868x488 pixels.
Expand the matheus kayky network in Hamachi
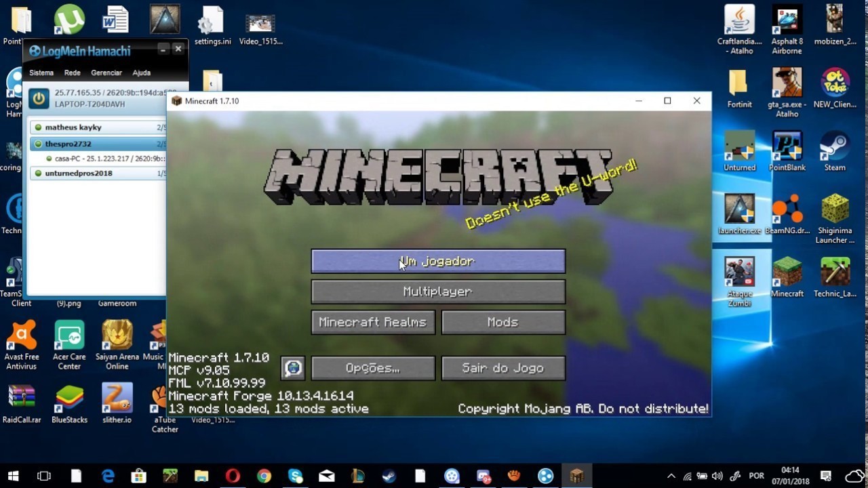pos(98,127)
